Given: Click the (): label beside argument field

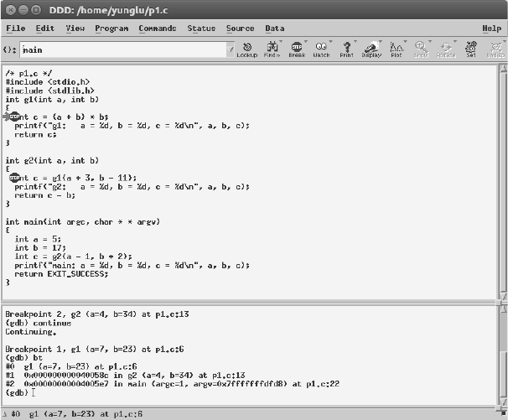Looking at the screenshot, I should point(9,49).
